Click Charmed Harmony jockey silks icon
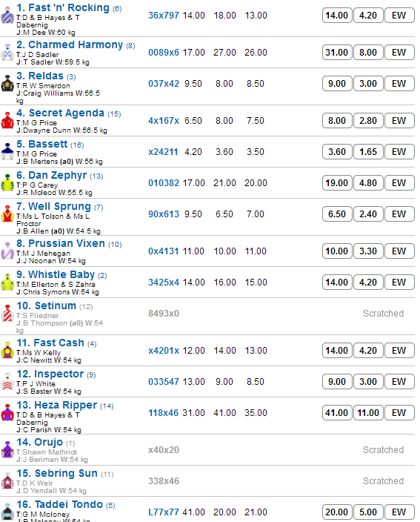420x522 pixels. point(7,53)
